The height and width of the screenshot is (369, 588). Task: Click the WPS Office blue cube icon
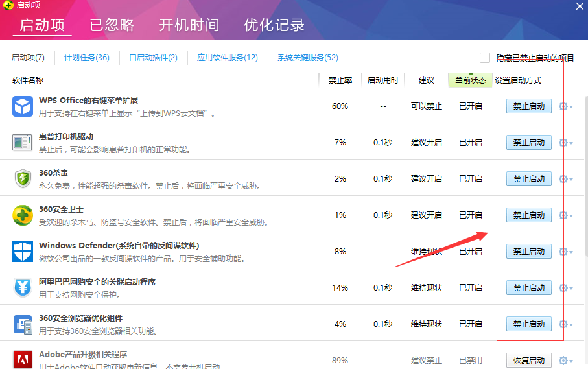[x=23, y=106]
